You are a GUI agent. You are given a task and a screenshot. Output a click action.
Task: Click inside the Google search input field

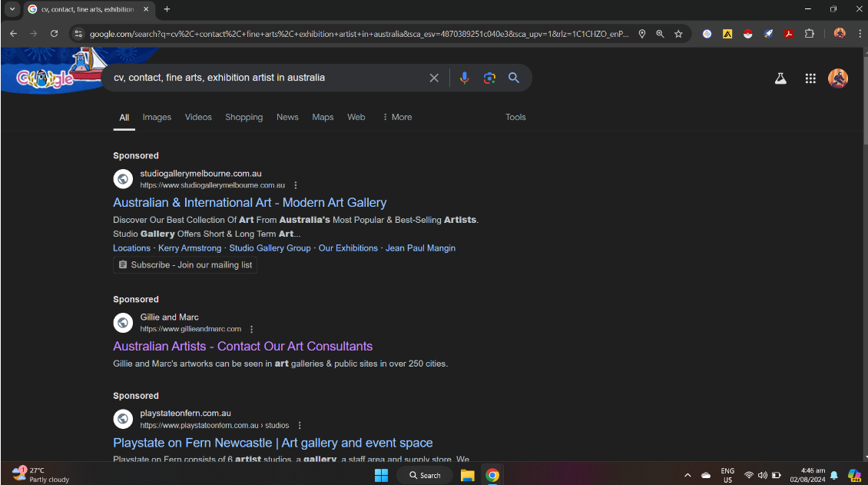click(x=269, y=78)
